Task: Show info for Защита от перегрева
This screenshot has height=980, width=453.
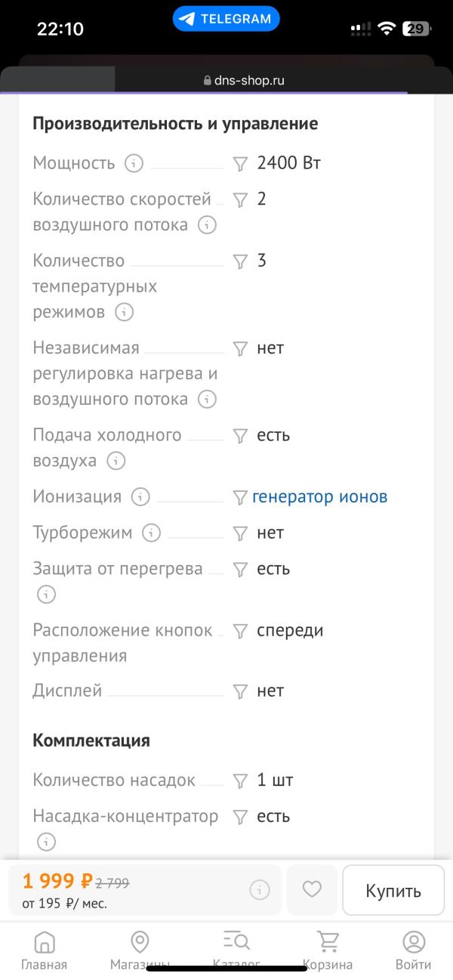Action: pyautogui.click(x=46, y=595)
